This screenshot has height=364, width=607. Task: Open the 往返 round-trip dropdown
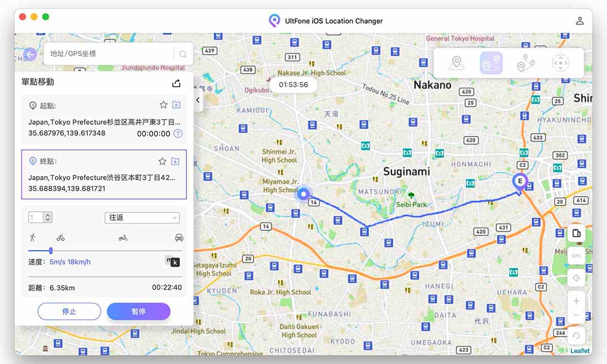142,218
